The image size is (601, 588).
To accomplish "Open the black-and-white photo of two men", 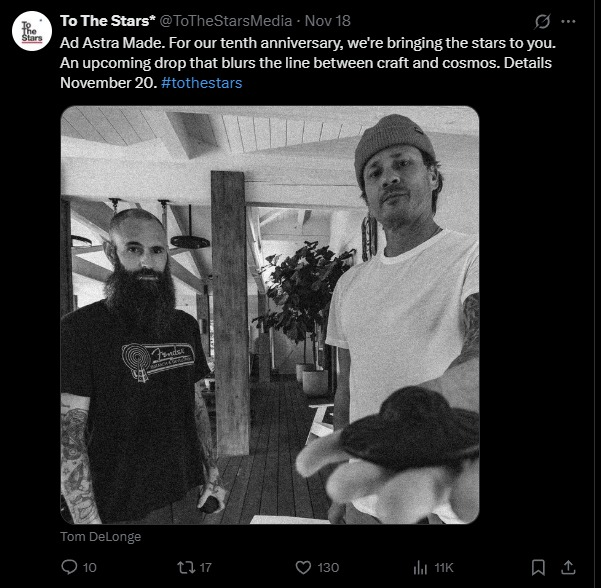I will click(270, 315).
